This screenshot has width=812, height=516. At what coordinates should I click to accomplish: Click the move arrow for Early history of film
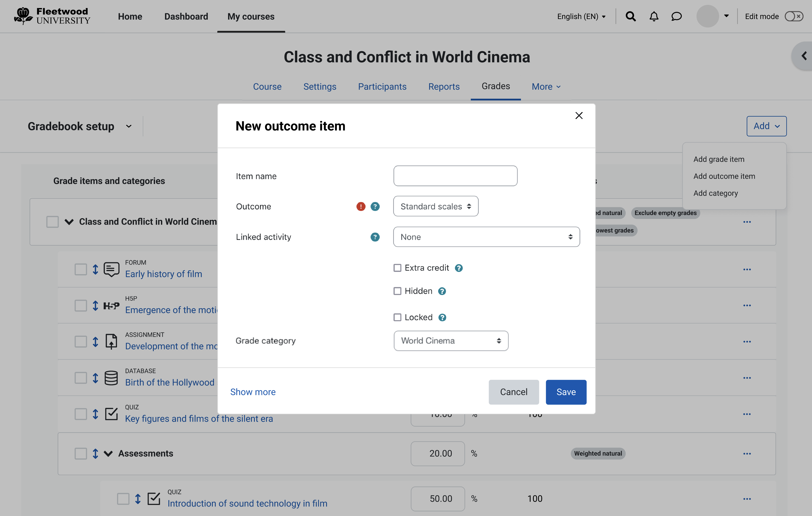pos(95,269)
